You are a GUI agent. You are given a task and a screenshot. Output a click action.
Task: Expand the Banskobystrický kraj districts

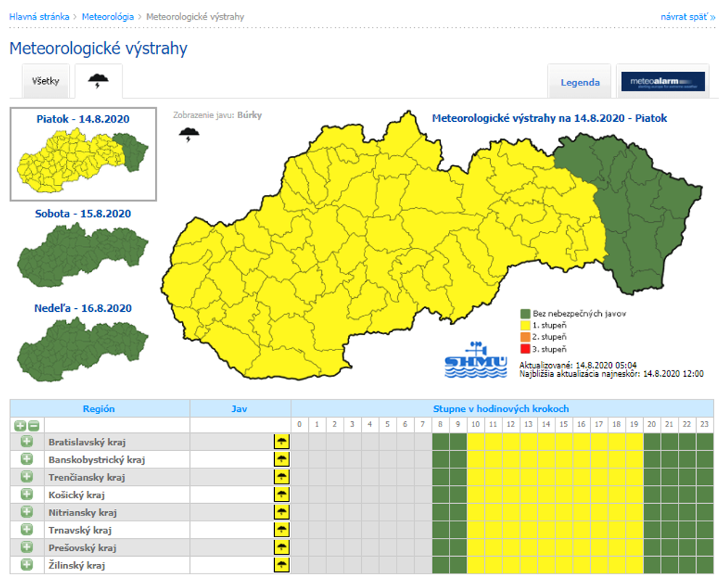(x=27, y=459)
